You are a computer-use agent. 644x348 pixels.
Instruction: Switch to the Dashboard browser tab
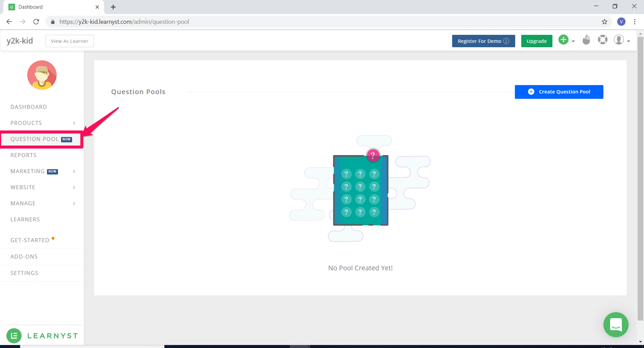[47, 7]
